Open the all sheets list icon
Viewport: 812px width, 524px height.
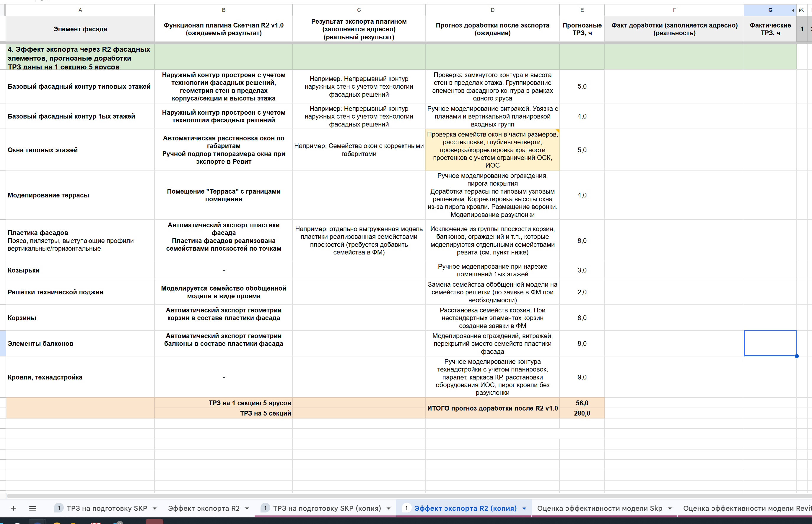tap(33, 508)
